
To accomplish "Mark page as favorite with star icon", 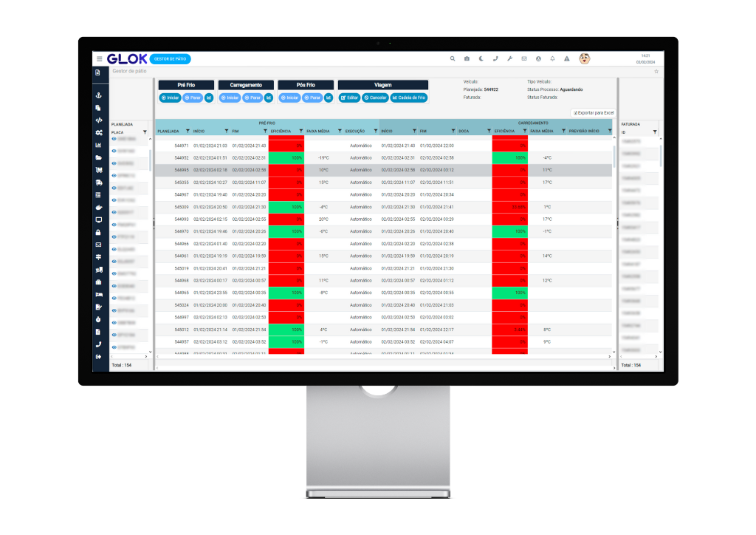I will coord(656,72).
